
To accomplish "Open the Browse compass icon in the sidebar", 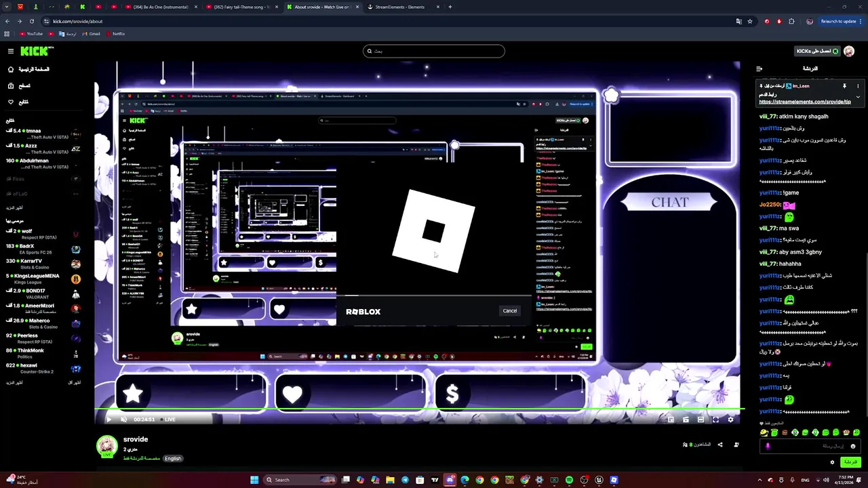I will point(11,85).
